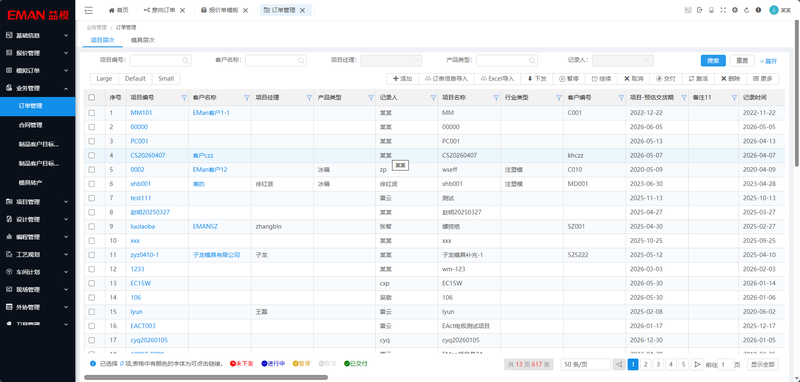800x382 pixels.
Task: Click the refresh icon in top bar
Action: [x=746, y=10]
